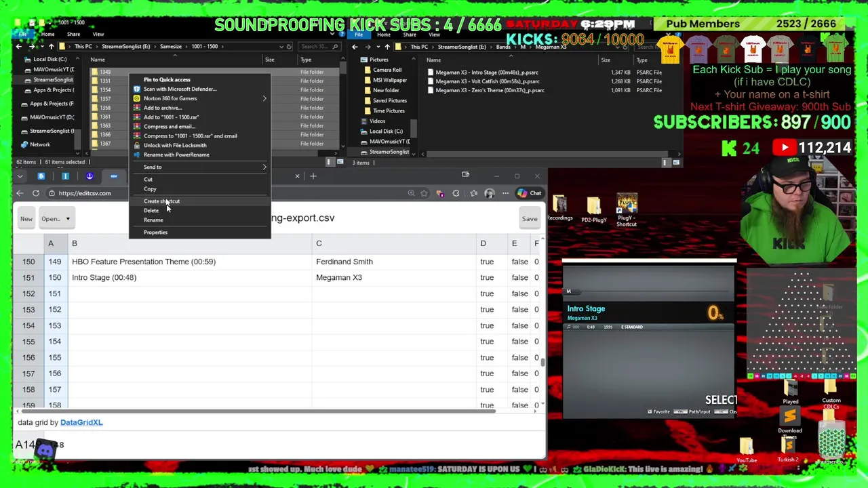Open the browser favorites list icon
The height and width of the screenshot is (488, 868).
pos(473,193)
